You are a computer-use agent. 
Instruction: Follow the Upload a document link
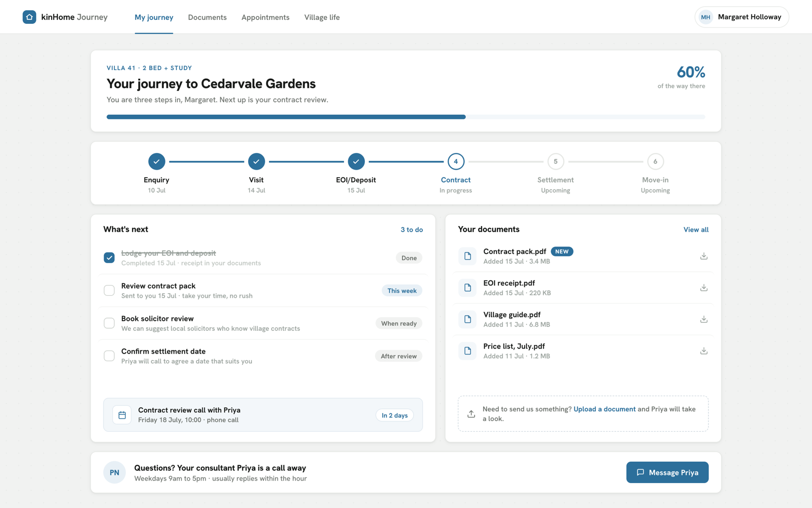(x=604, y=409)
